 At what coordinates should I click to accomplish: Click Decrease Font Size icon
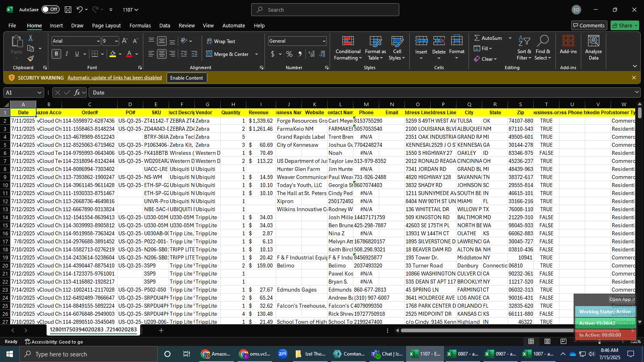[135, 41]
